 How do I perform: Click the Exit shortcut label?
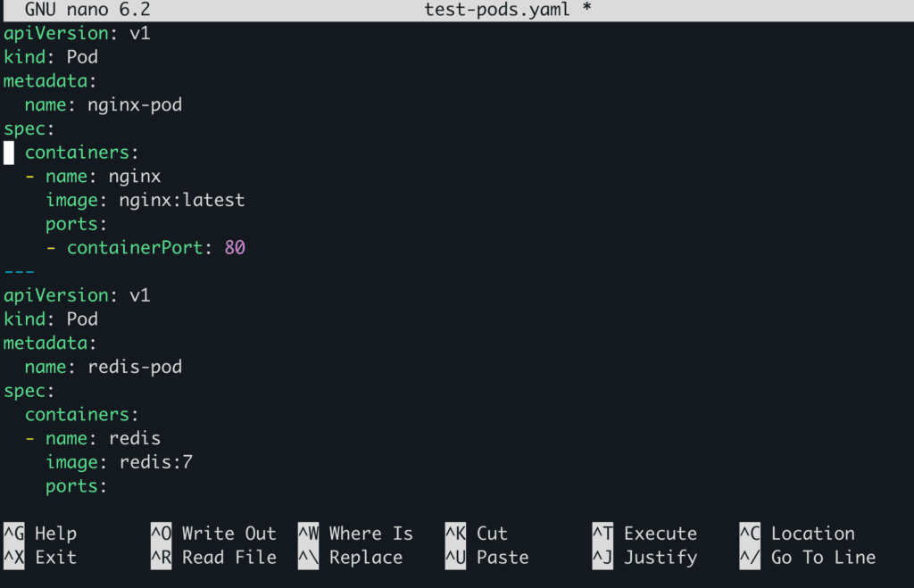point(55,558)
